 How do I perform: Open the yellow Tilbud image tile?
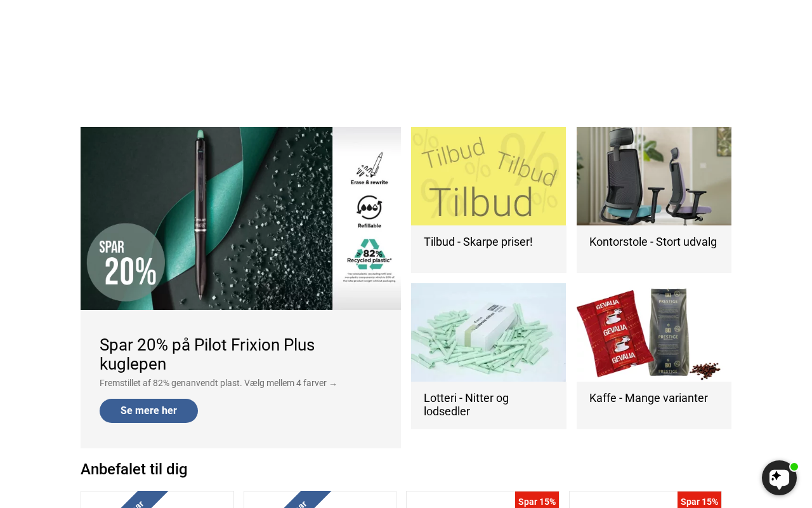488,176
